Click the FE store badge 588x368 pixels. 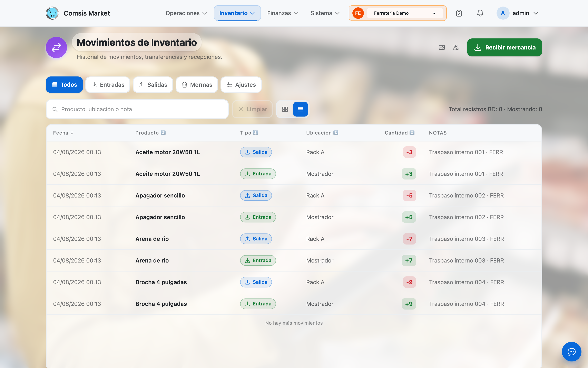pyautogui.click(x=358, y=13)
